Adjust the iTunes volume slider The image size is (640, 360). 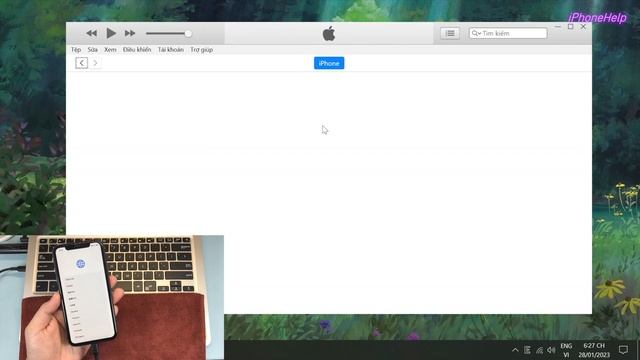click(x=169, y=33)
